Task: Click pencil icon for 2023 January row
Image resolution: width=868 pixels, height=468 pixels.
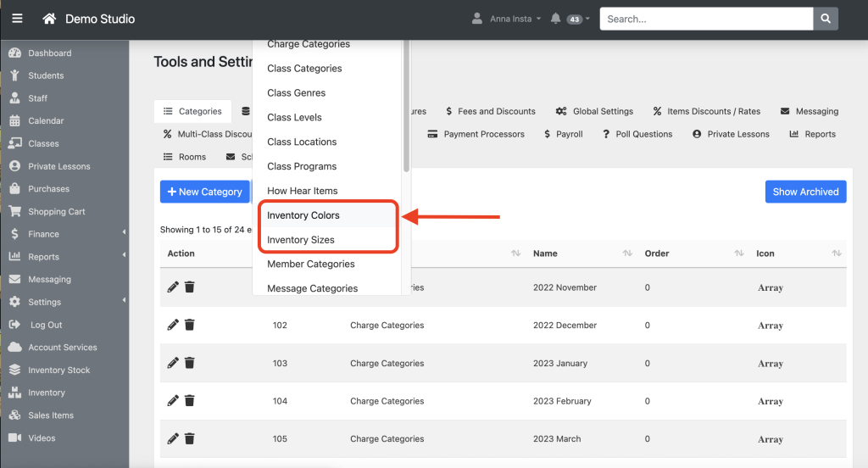Action: click(x=173, y=363)
